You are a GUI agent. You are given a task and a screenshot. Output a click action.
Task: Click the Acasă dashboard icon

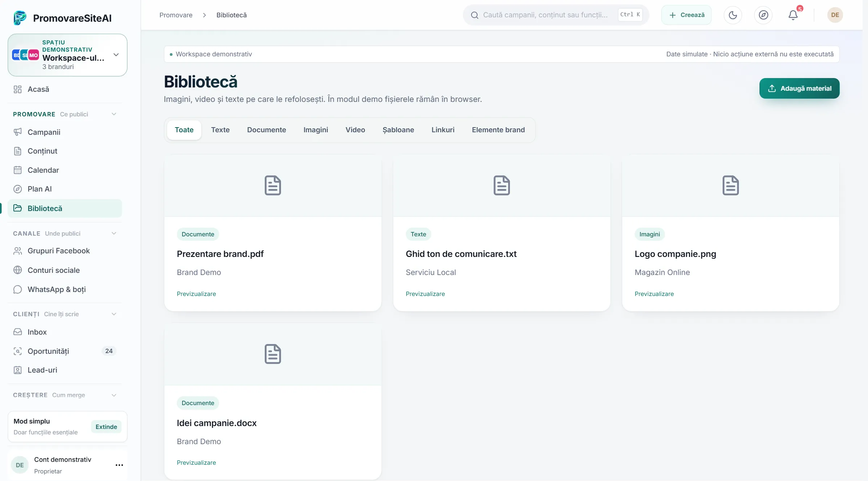(x=18, y=89)
